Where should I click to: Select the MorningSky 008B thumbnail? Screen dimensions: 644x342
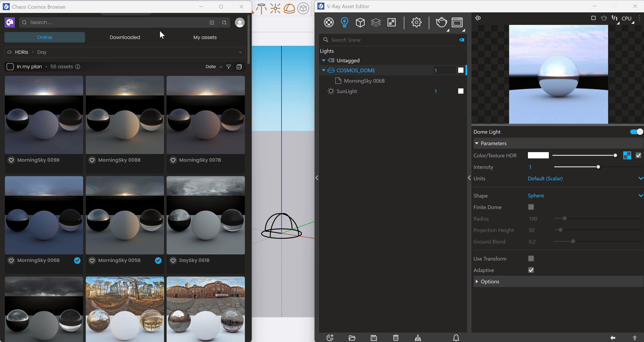click(x=125, y=115)
